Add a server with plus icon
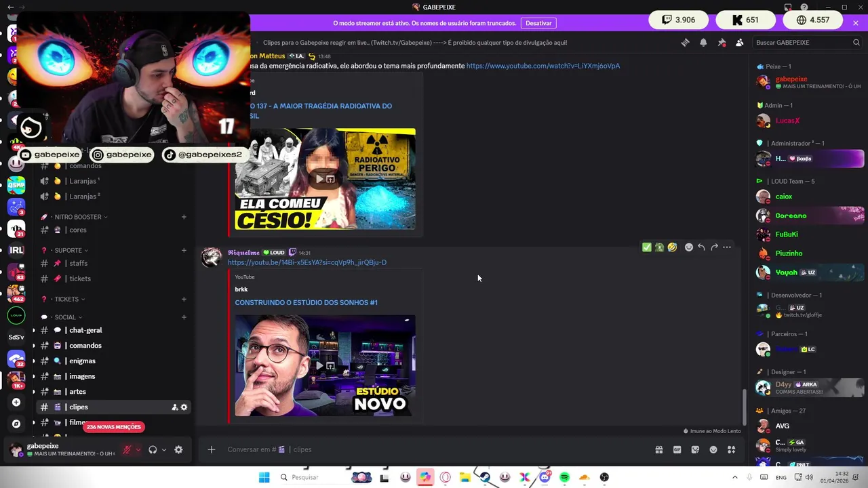This screenshot has height=488, width=868. coord(16,402)
